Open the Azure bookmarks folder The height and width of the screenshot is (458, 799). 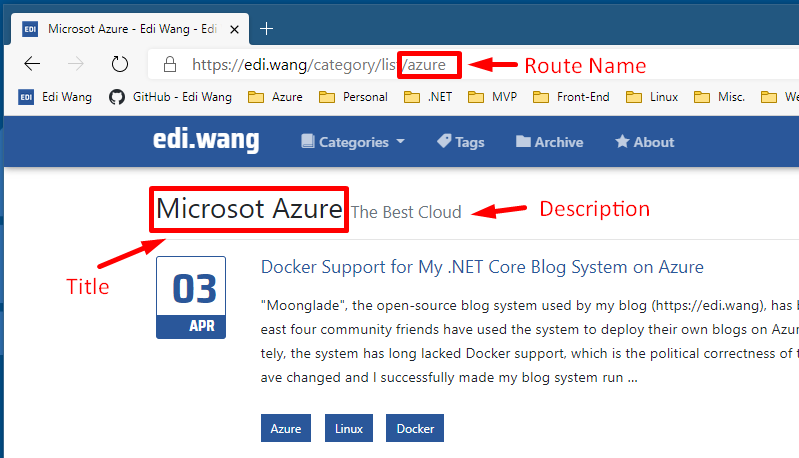click(x=275, y=97)
